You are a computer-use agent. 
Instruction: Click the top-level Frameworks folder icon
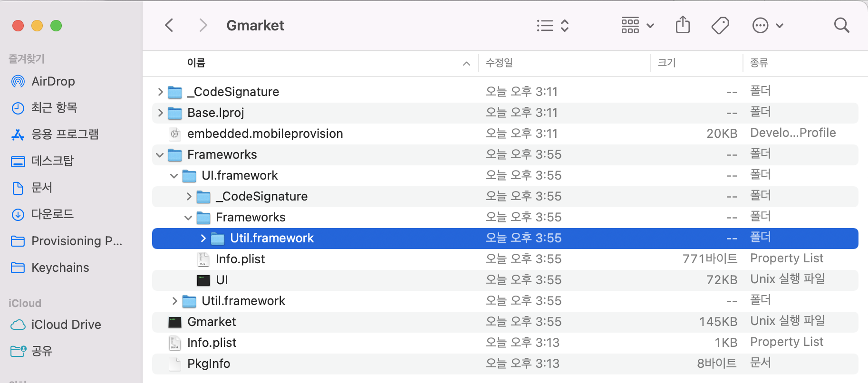tap(175, 155)
